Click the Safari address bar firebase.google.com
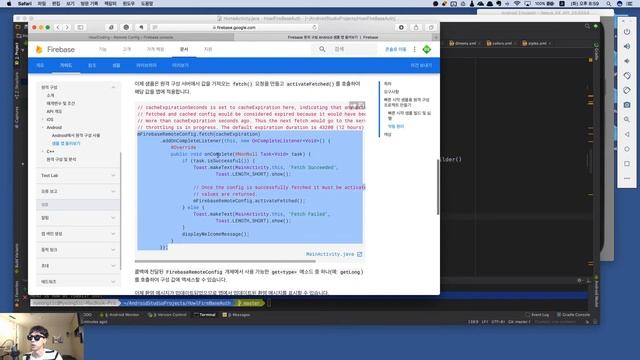Screen dimensions: 640x360 [234, 27]
